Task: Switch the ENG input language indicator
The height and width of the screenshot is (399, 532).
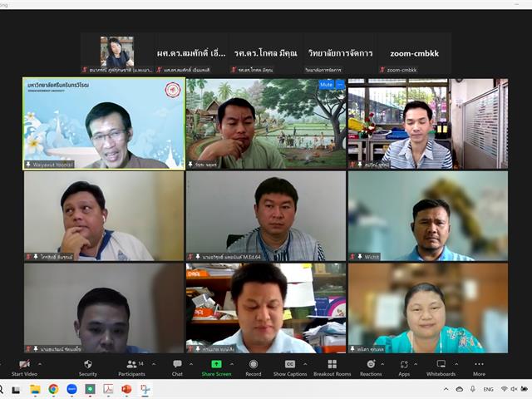Action: click(x=488, y=389)
